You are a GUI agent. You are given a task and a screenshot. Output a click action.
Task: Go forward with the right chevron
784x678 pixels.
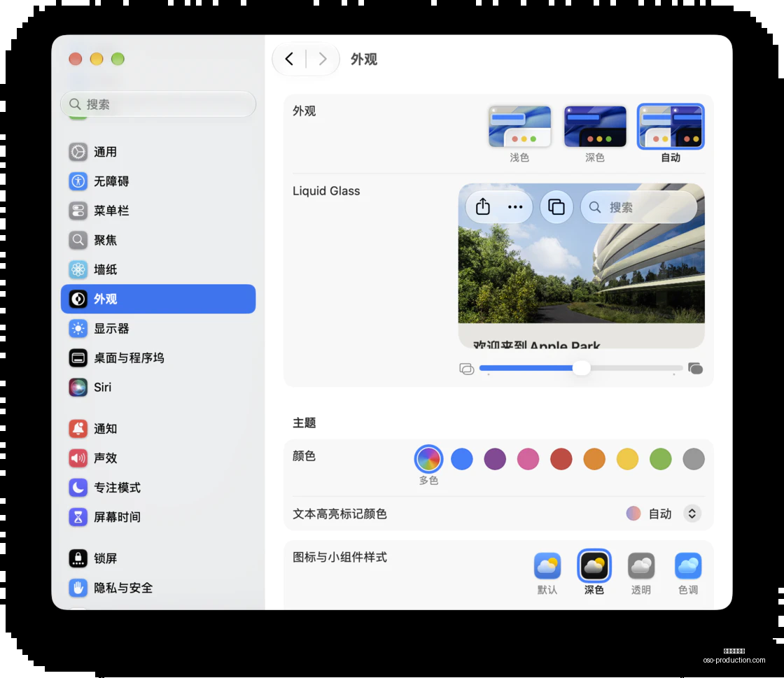[x=323, y=59]
